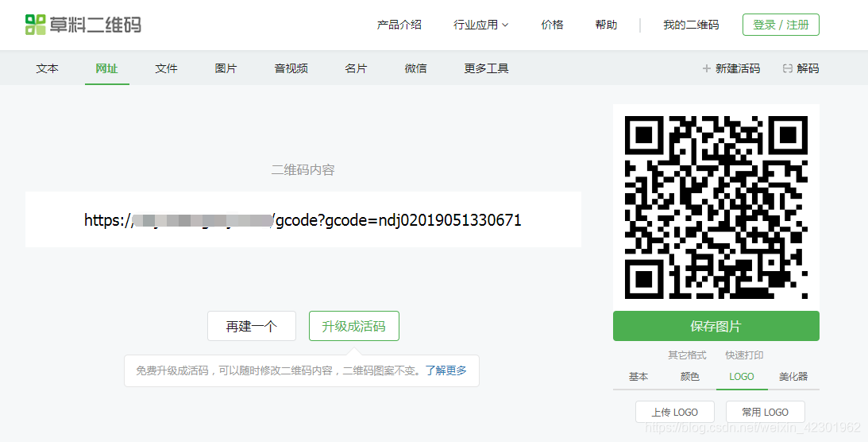
Task: Expand the 行业应用 dropdown menu
Action: tap(480, 25)
